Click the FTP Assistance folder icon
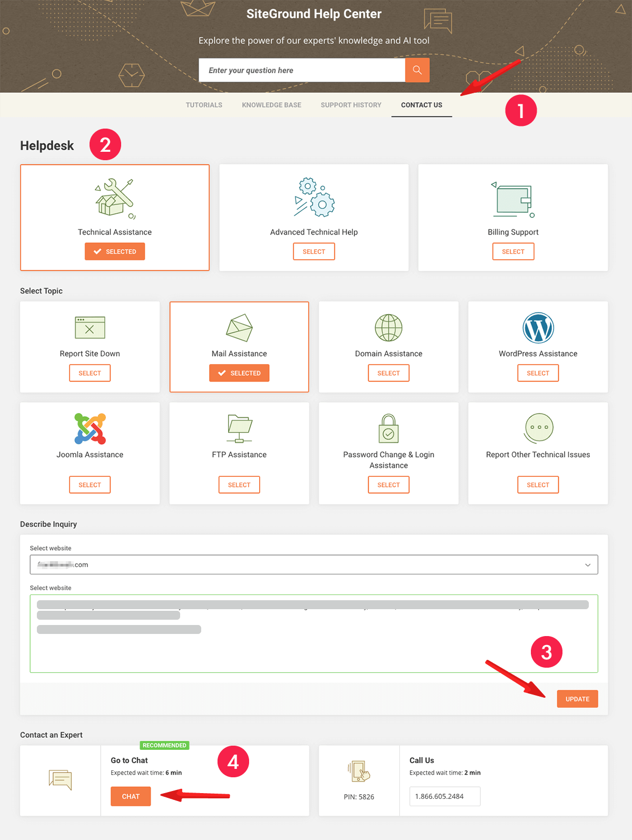This screenshot has width=632, height=840. (240, 428)
